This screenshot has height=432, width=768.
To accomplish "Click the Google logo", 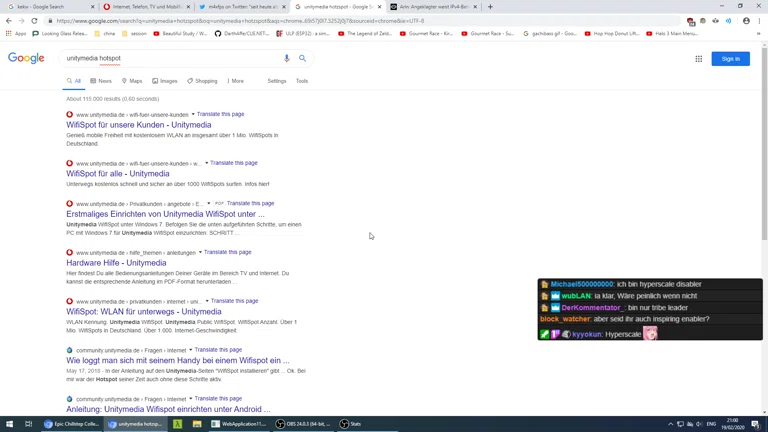I will pyautogui.click(x=26, y=58).
